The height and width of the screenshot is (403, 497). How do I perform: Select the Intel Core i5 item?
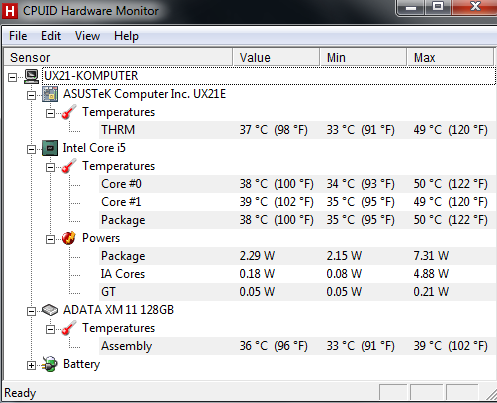pyautogui.click(x=94, y=148)
